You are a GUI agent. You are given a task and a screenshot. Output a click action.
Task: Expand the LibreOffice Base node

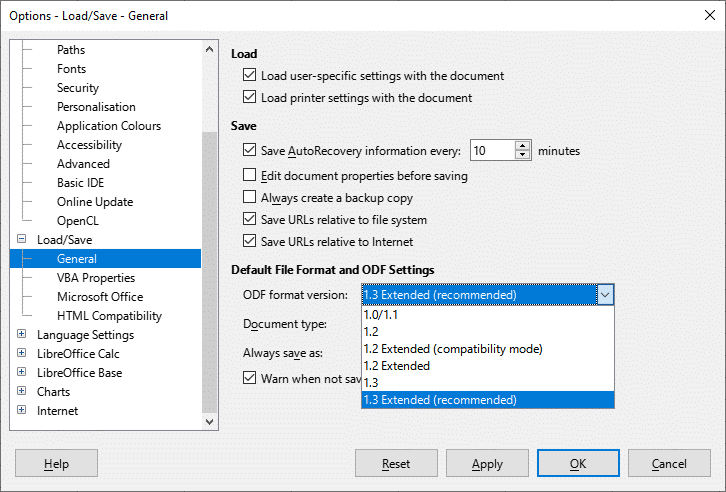click(21, 372)
